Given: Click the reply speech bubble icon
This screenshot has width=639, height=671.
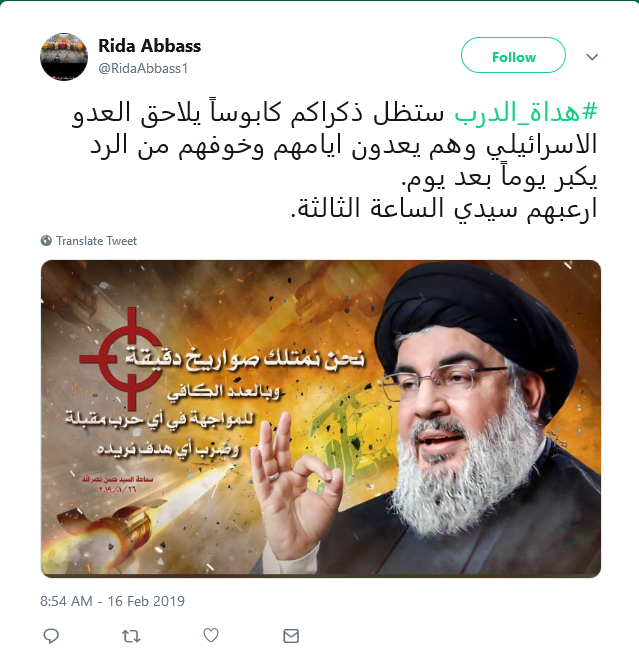Looking at the screenshot, I should (x=51, y=636).
